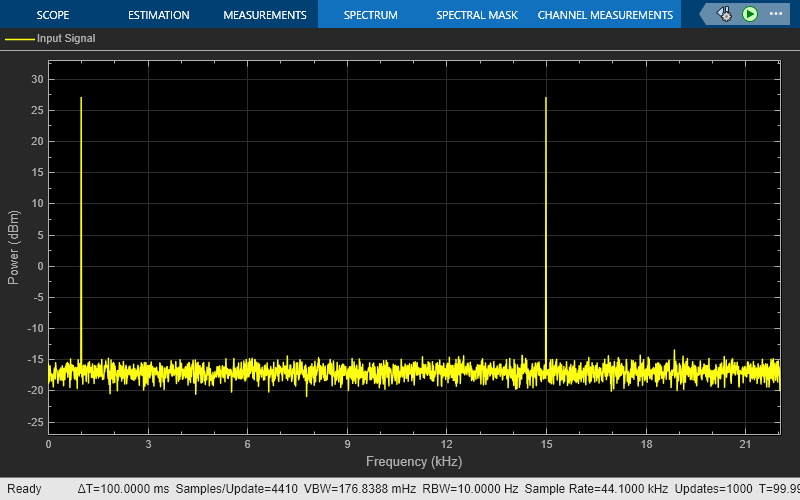
Task: Click the green Run play button
Action: click(749, 14)
